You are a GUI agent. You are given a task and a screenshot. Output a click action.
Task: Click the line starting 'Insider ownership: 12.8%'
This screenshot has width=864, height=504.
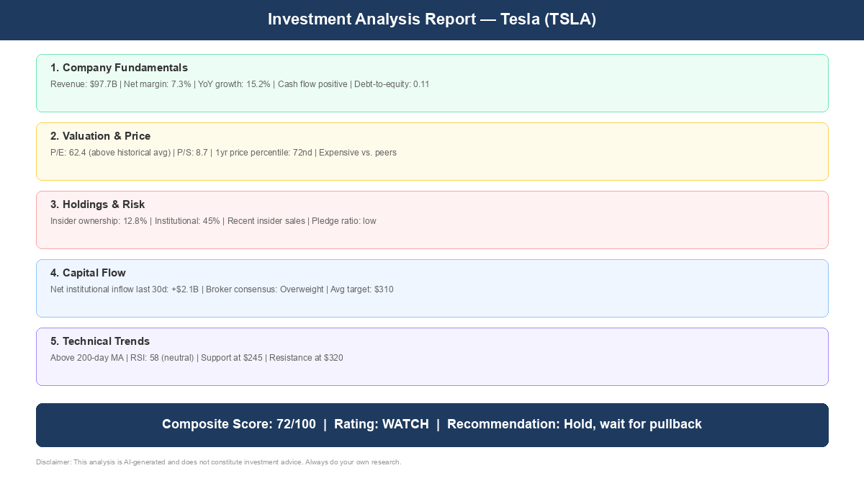[213, 221]
